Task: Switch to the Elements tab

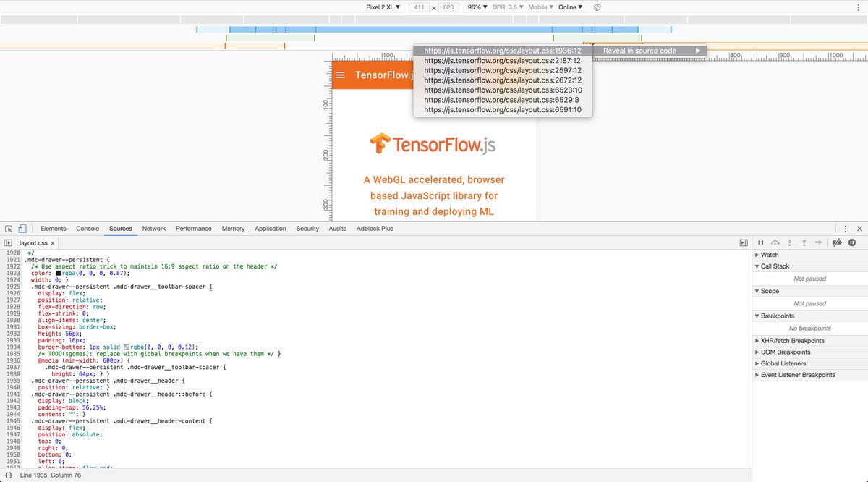Action: (54, 229)
